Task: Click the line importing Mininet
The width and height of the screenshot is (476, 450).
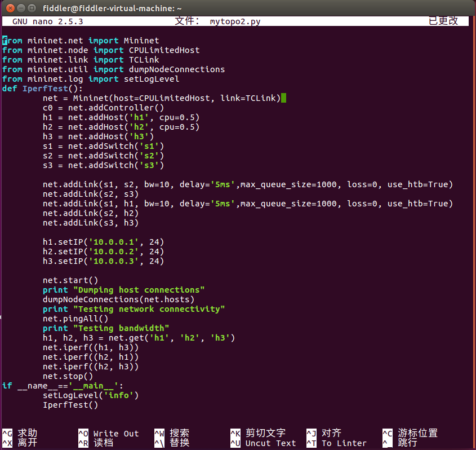Action: [x=81, y=41]
